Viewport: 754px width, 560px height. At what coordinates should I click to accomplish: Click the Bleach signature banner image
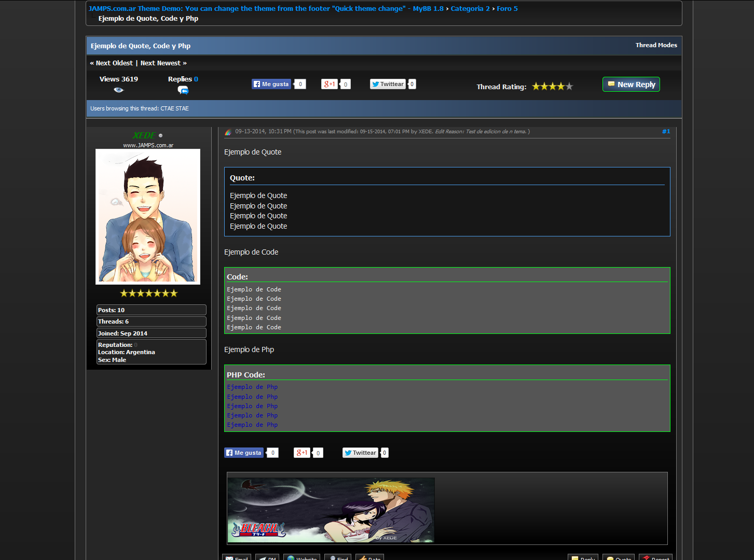(x=331, y=510)
